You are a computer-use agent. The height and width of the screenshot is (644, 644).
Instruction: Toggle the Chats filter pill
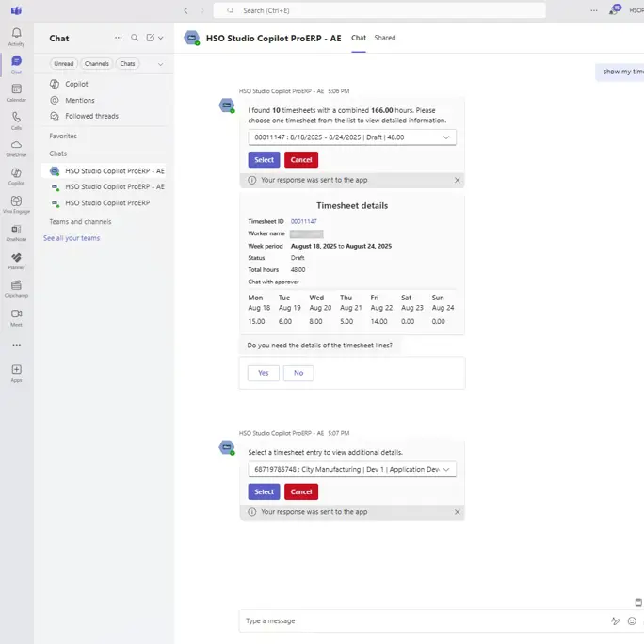click(127, 64)
